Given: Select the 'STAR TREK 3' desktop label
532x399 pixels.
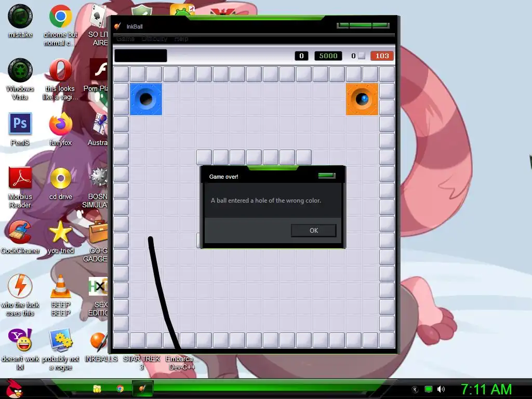Looking at the screenshot, I should [x=141, y=363].
